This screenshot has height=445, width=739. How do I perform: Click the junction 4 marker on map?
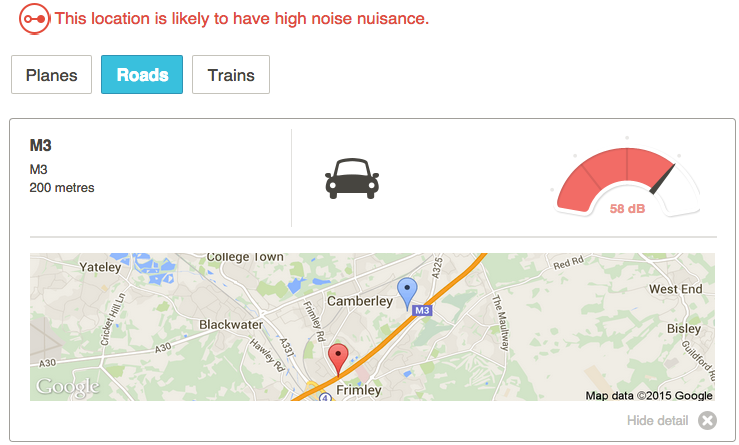[x=326, y=396]
